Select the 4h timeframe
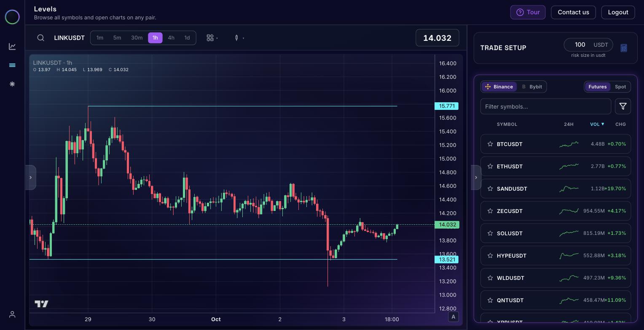644x330 pixels. pos(171,38)
